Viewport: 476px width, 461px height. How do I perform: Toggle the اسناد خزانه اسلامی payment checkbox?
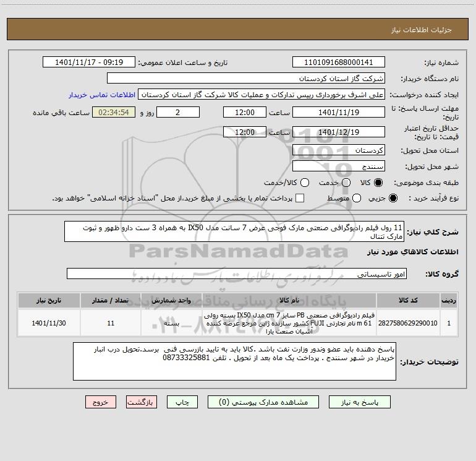click(x=300, y=198)
